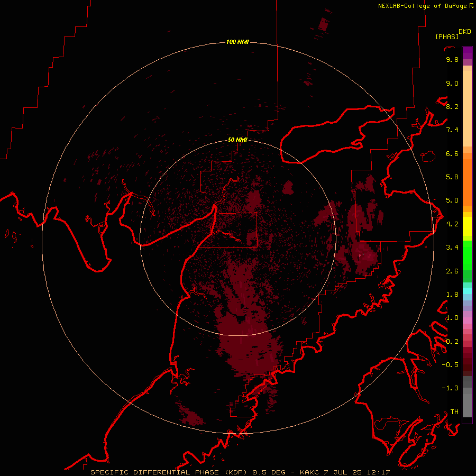Pick the pink band in the color bar
The image size is (476, 476).
[467, 321]
